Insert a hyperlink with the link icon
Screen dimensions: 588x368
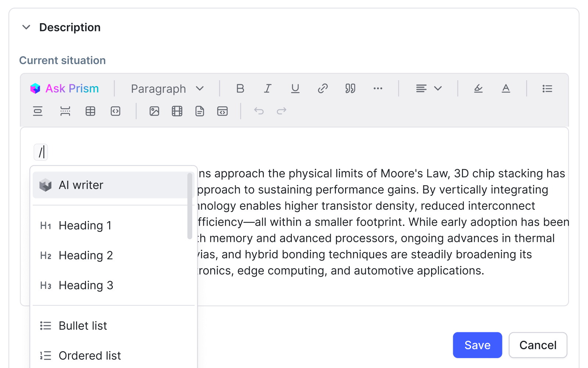tap(323, 89)
